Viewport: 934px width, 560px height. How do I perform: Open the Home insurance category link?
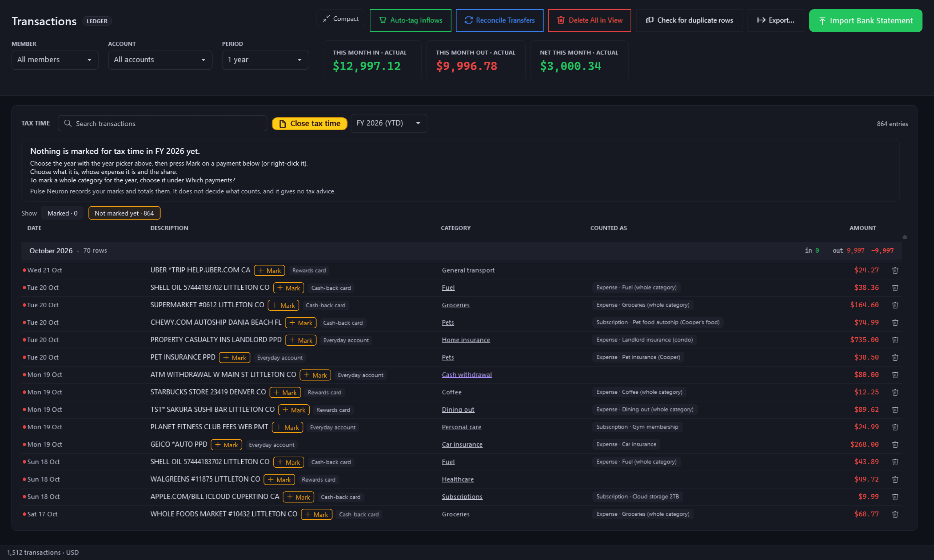coord(466,340)
